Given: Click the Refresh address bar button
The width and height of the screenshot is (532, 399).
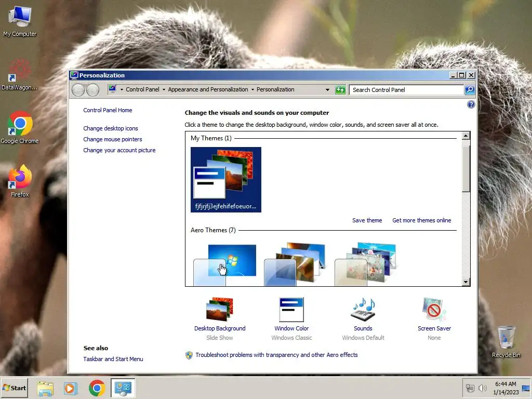Looking at the screenshot, I should tap(340, 90).
